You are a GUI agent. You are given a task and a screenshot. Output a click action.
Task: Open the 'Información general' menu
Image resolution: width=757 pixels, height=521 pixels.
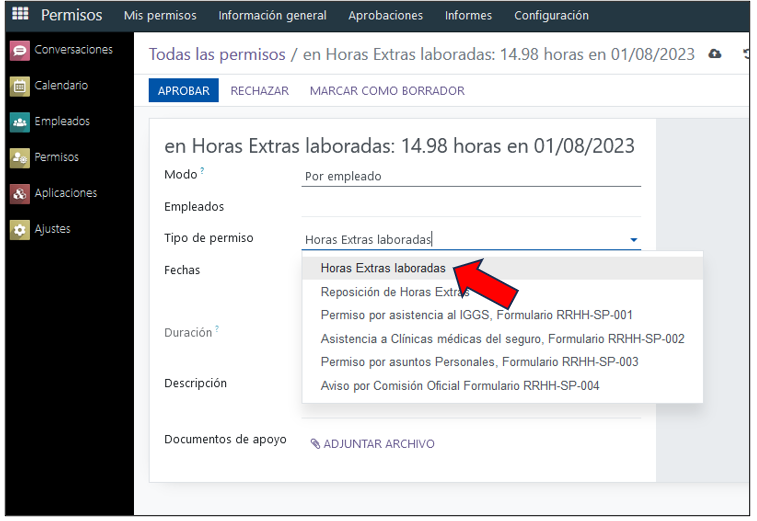click(272, 15)
